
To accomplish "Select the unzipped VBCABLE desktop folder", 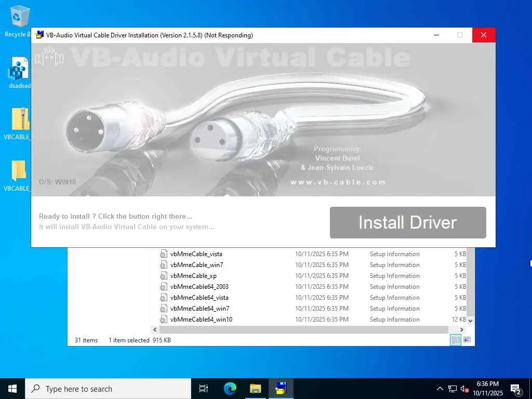I will coord(18,176).
